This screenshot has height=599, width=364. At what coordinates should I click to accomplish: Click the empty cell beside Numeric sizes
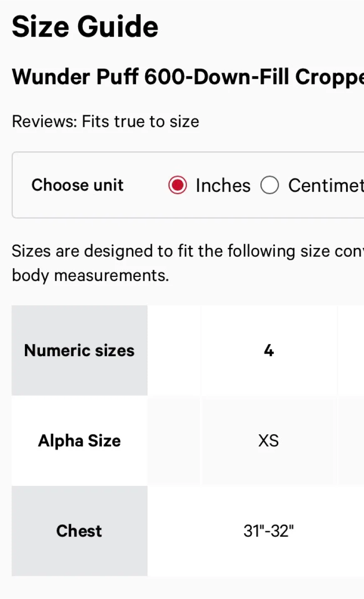click(174, 350)
